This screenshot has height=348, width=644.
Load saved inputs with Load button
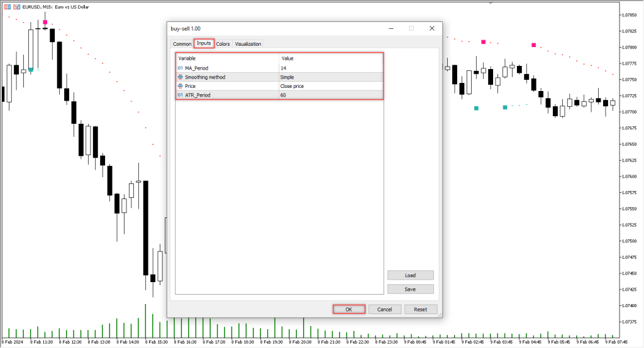(410, 275)
